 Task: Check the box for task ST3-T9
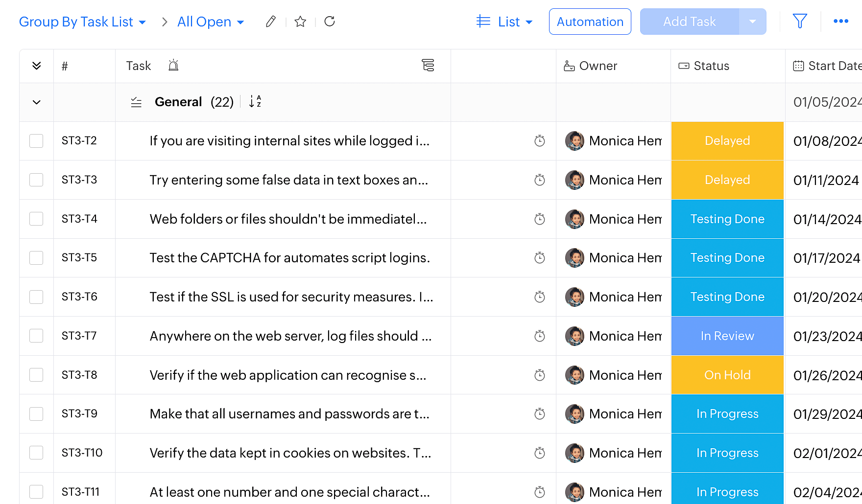coord(36,414)
